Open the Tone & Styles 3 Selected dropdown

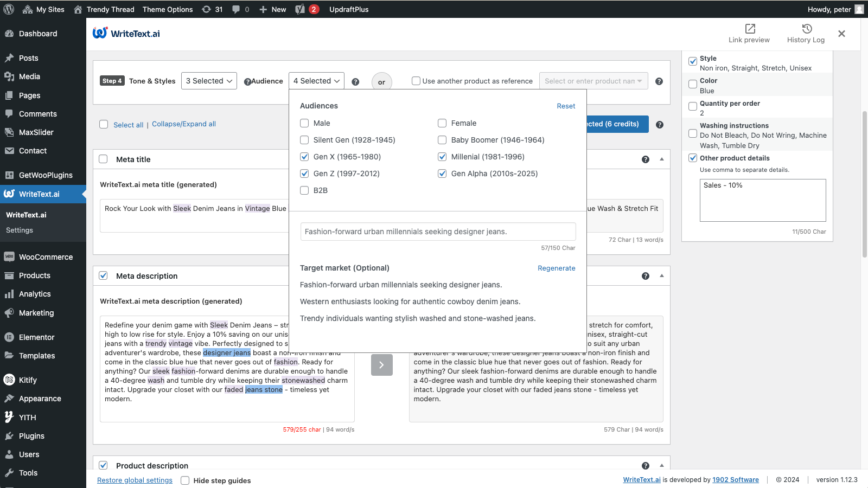point(209,80)
